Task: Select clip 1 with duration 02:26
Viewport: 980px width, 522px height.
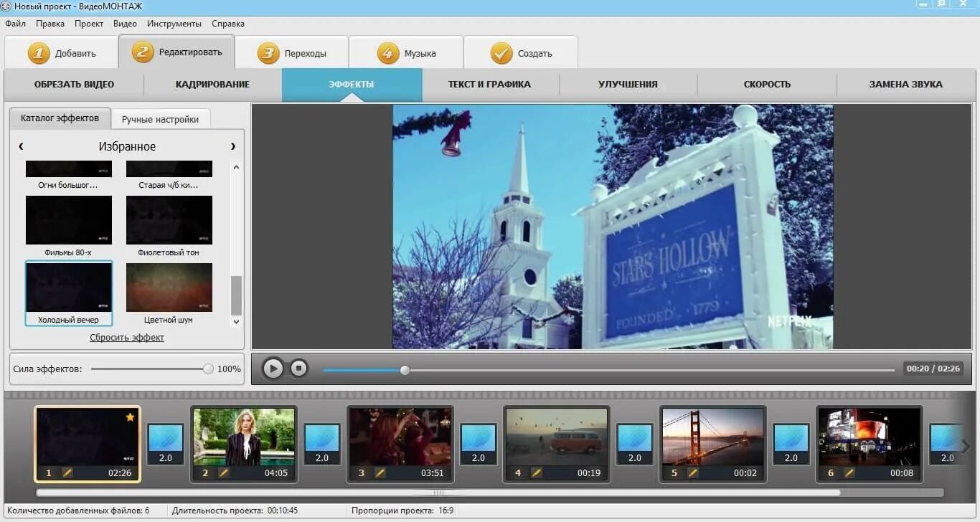Action: [88, 445]
